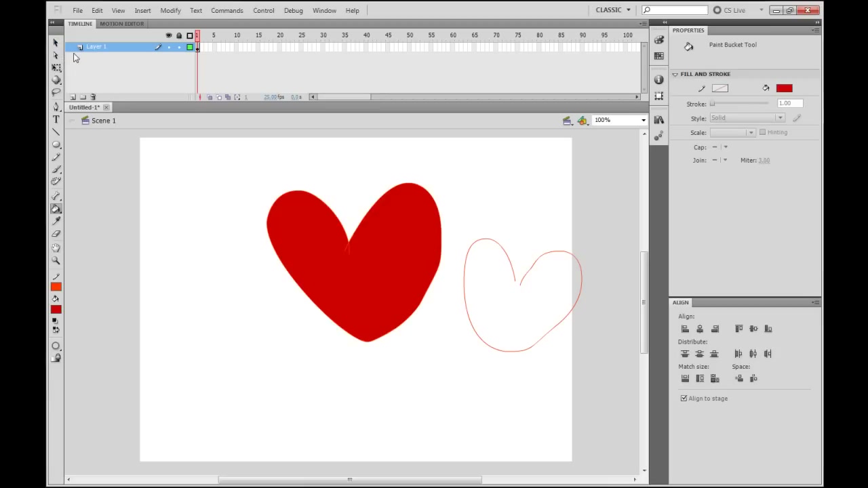
Task: Open the Insert menu
Action: point(142,10)
